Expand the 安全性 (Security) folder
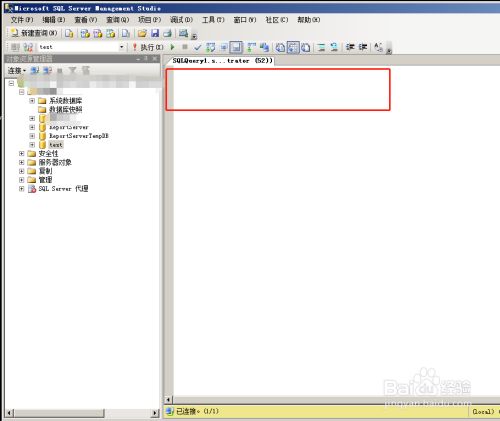Viewport: 500px width, 421px height. click(21, 154)
